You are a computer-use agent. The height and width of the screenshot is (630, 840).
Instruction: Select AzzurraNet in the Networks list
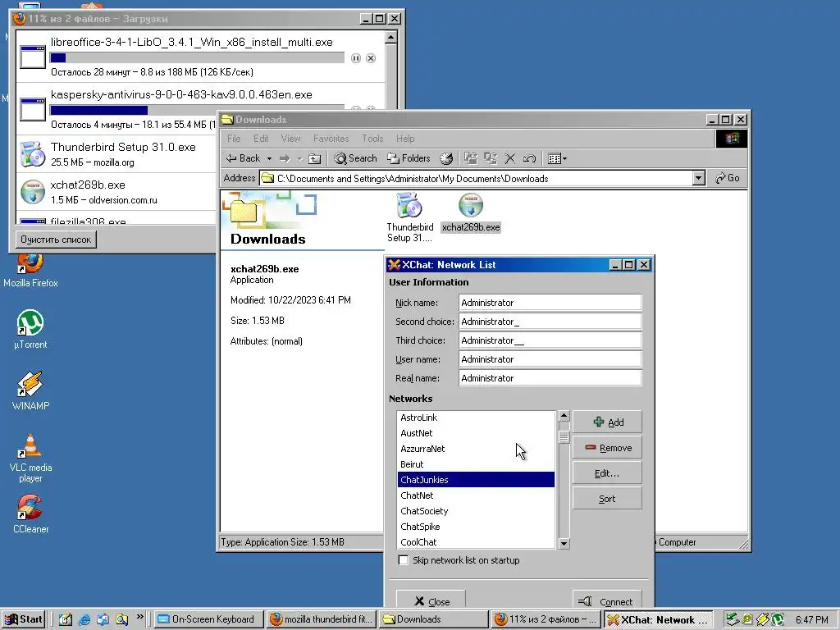[x=477, y=449]
